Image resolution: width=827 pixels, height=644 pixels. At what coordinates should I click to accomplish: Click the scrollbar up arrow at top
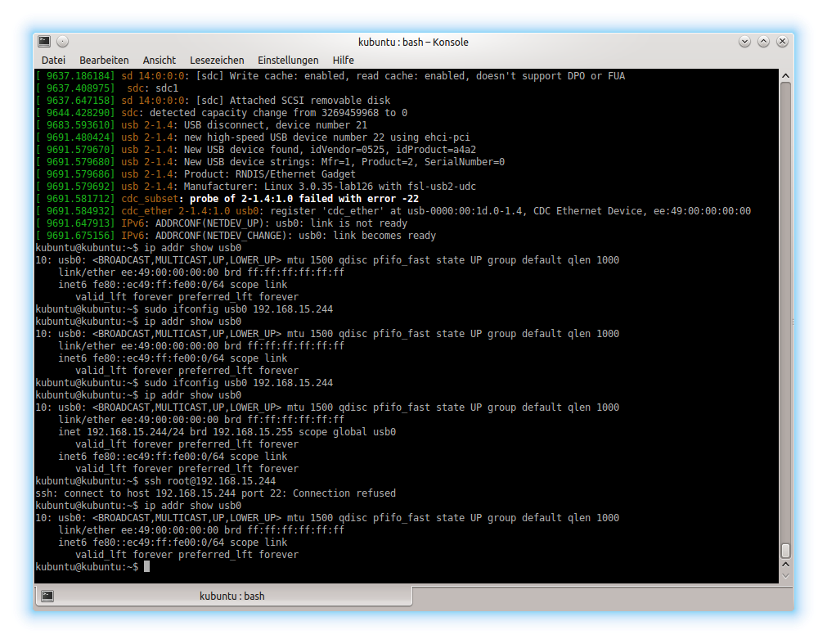click(785, 76)
